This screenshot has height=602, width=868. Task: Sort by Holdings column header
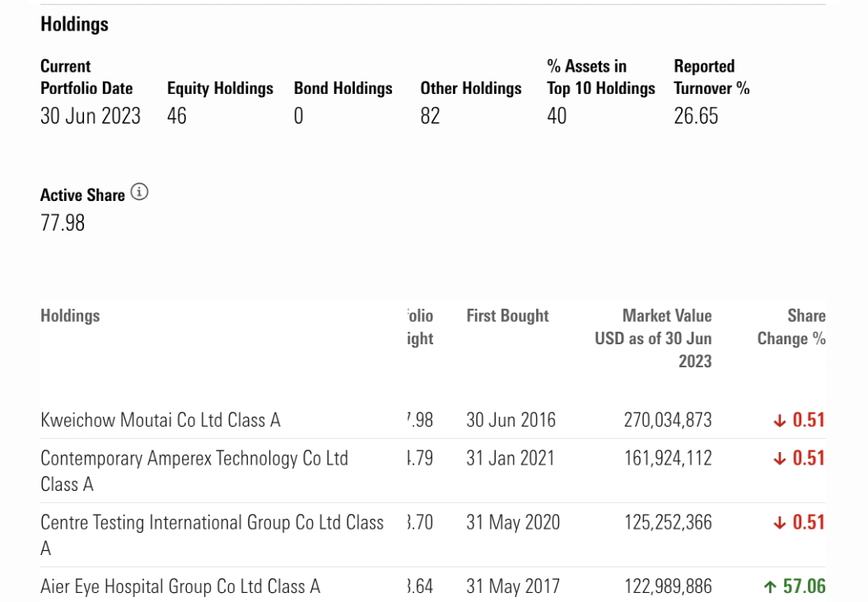tap(70, 315)
